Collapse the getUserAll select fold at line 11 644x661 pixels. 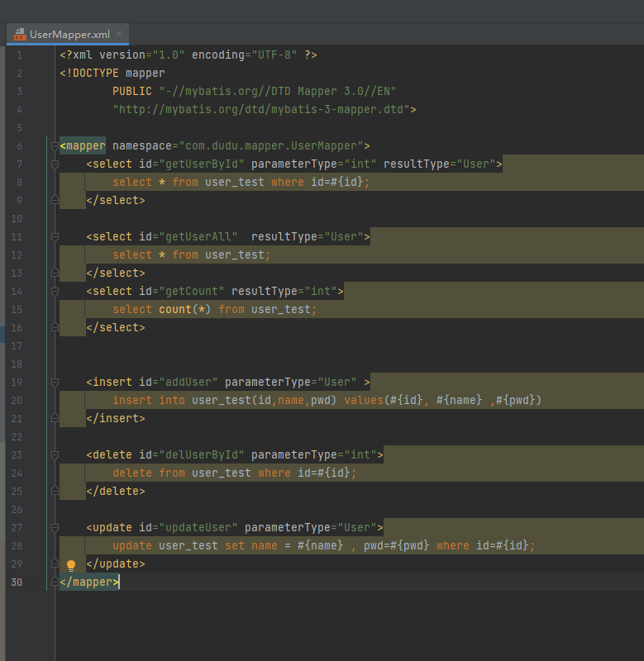click(55, 237)
